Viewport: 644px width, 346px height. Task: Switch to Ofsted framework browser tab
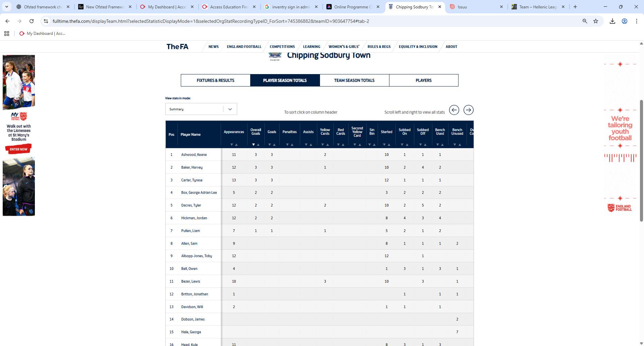44,7
